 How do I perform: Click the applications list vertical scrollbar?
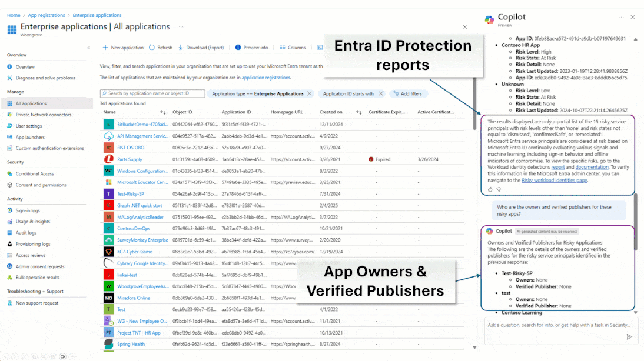(474, 103)
